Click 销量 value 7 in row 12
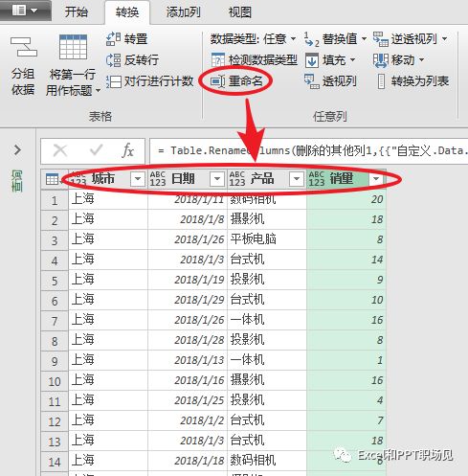Viewport: 468px width, 476px height. [346, 420]
